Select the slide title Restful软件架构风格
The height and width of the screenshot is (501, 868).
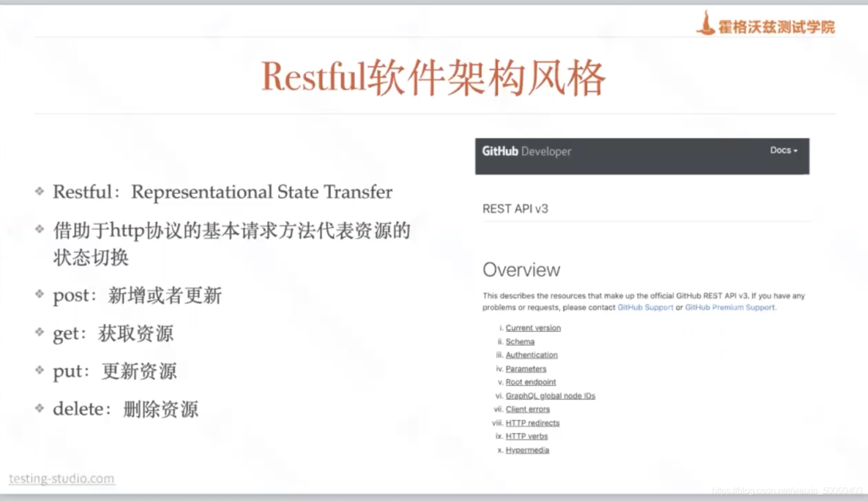pyautogui.click(x=433, y=77)
